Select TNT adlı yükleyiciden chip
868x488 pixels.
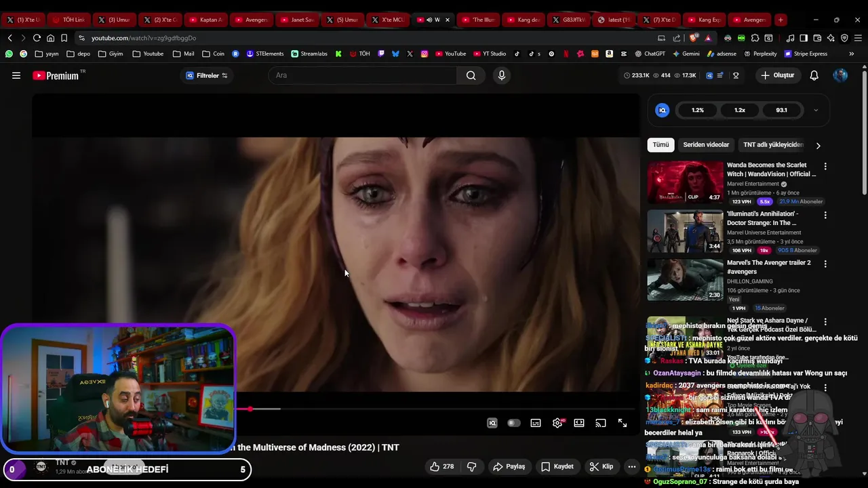click(x=773, y=144)
